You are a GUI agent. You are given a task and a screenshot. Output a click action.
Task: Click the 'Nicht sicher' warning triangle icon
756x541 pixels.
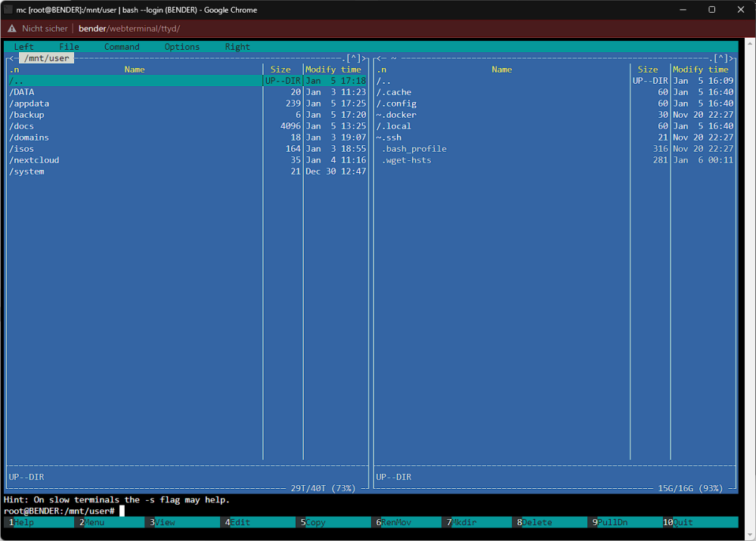[11, 29]
